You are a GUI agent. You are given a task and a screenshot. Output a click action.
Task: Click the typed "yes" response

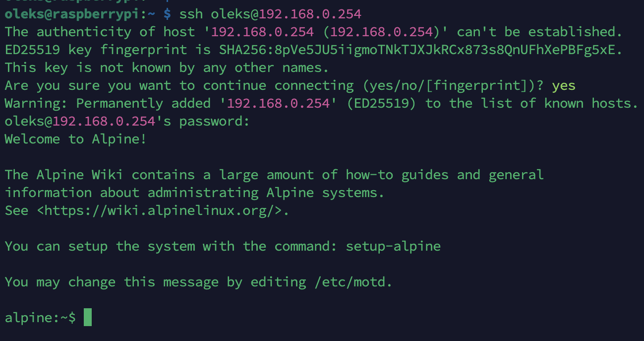564,85
